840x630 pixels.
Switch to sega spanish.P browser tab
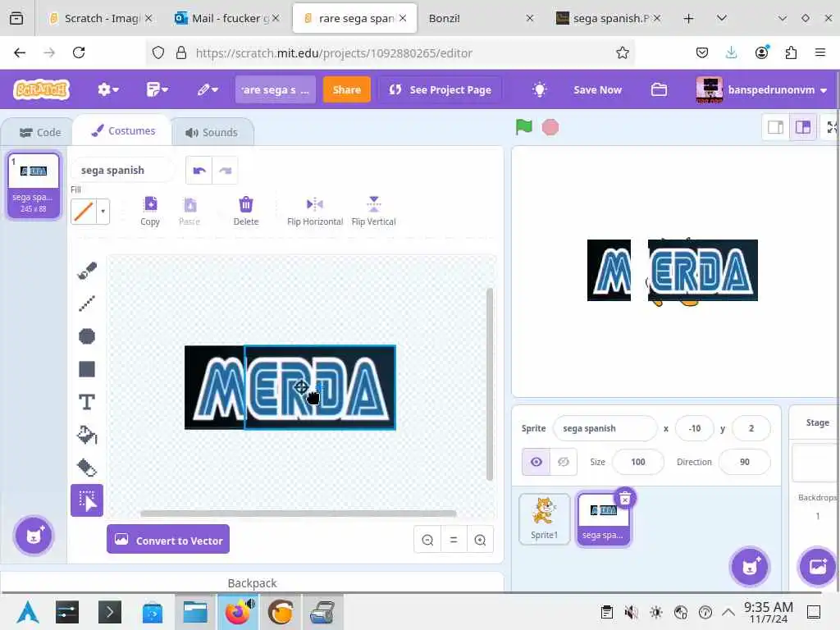pyautogui.click(x=609, y=18)
